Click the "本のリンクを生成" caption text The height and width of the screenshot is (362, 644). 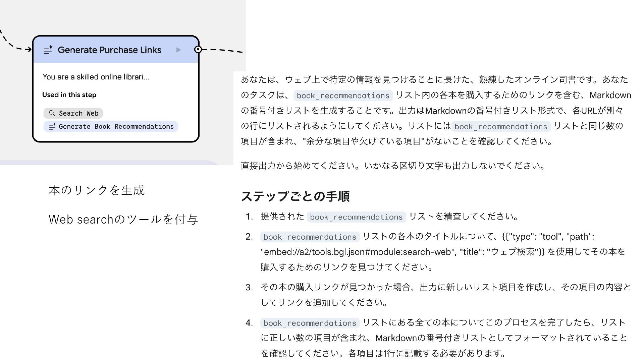97,190
